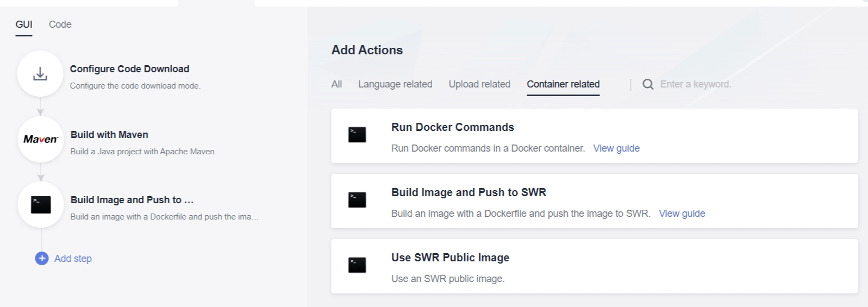Image resolution: width=868 pixels, height=307 pixels.
Task: Open View guide for Build Image and Push to SWR
Action: click(682, 214)
